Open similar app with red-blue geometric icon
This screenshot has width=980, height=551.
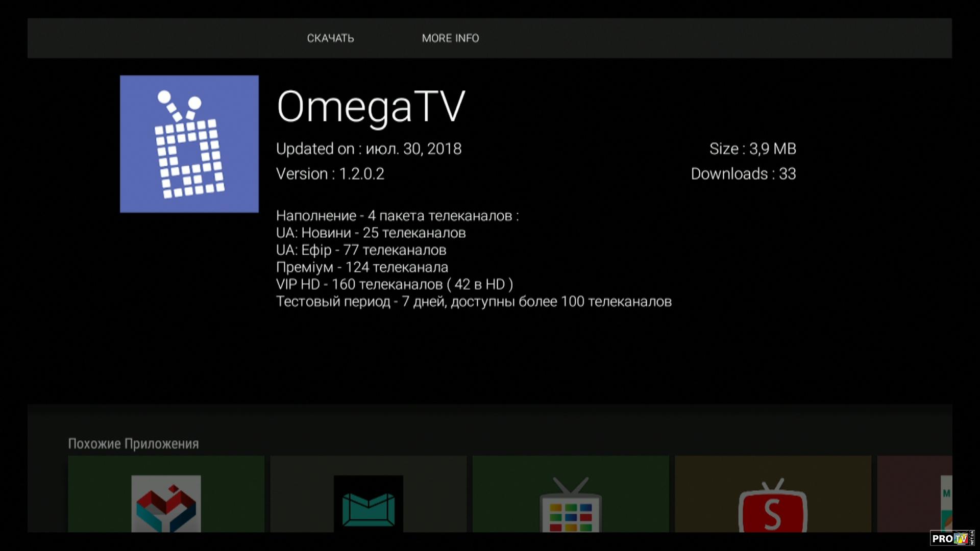pyautogui.click(x=166, y=495)
